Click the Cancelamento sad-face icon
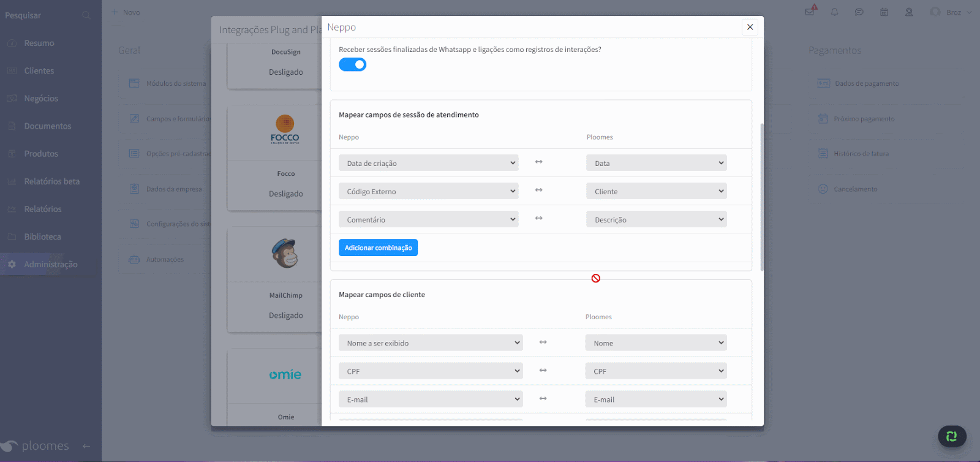 click(823, 189)
